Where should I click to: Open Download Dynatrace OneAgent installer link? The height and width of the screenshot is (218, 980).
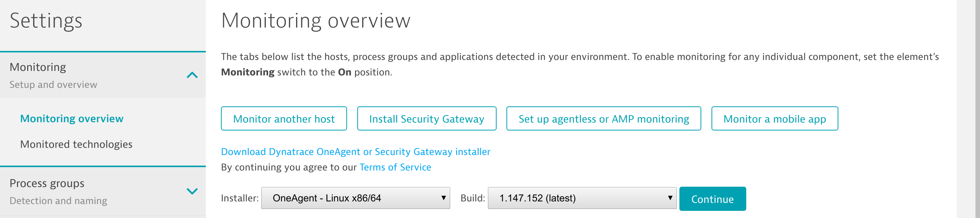coord(355,152)
